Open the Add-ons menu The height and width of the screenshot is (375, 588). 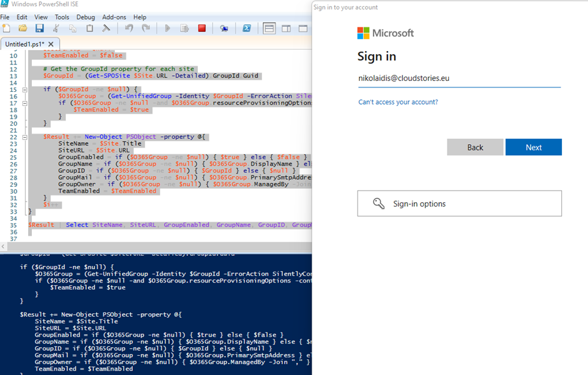coord(114,17)
